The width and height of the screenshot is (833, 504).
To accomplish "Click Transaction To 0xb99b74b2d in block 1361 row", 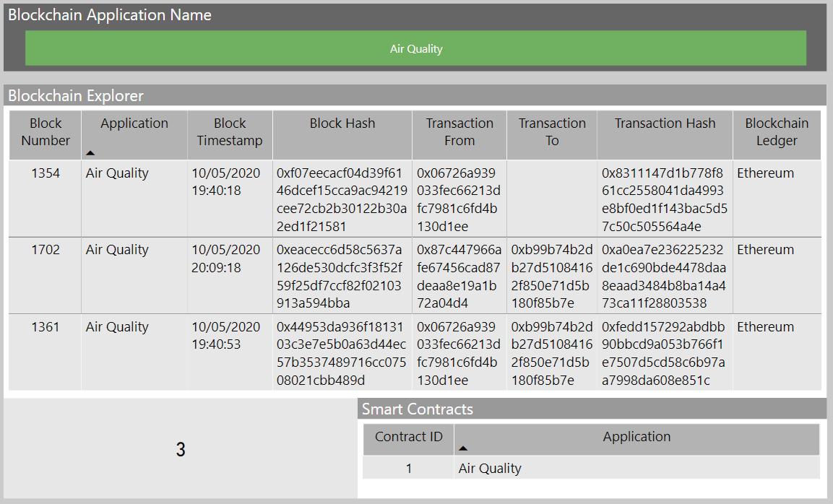I will [552, 353].
